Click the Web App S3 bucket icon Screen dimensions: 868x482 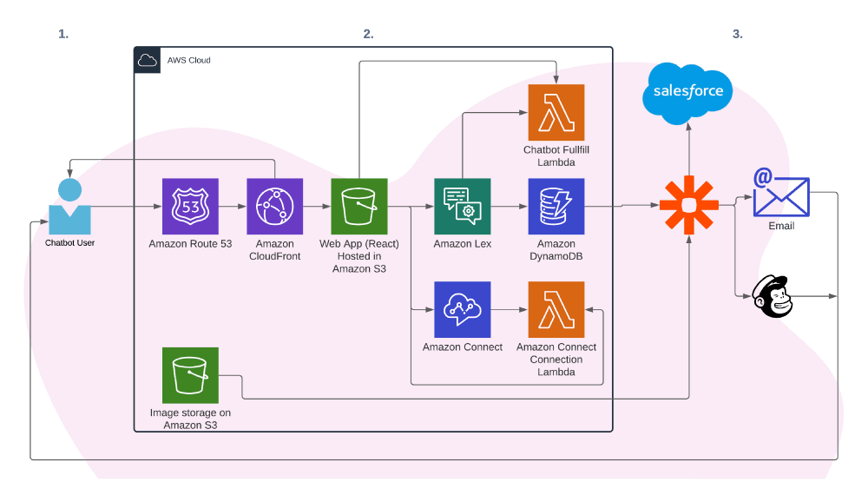pyautogui.click(x=359, y=206)
